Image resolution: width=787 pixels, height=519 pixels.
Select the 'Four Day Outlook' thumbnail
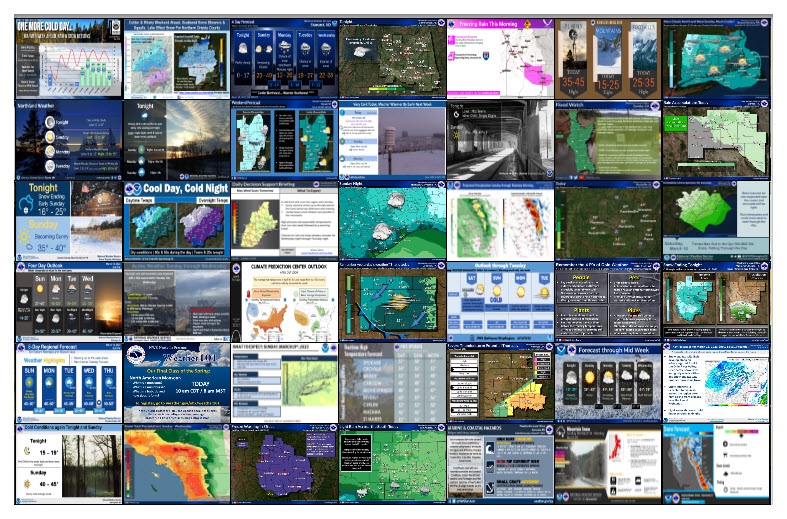pos(67,298)
